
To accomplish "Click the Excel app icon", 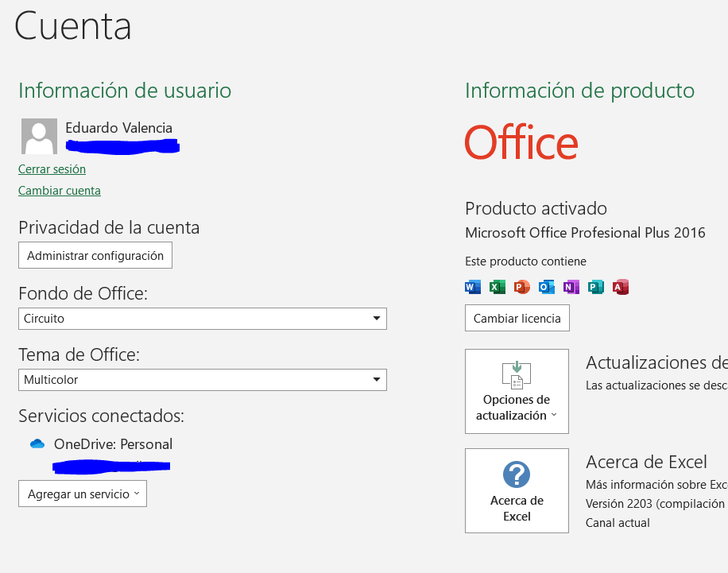I will click(x=498, y=287).
